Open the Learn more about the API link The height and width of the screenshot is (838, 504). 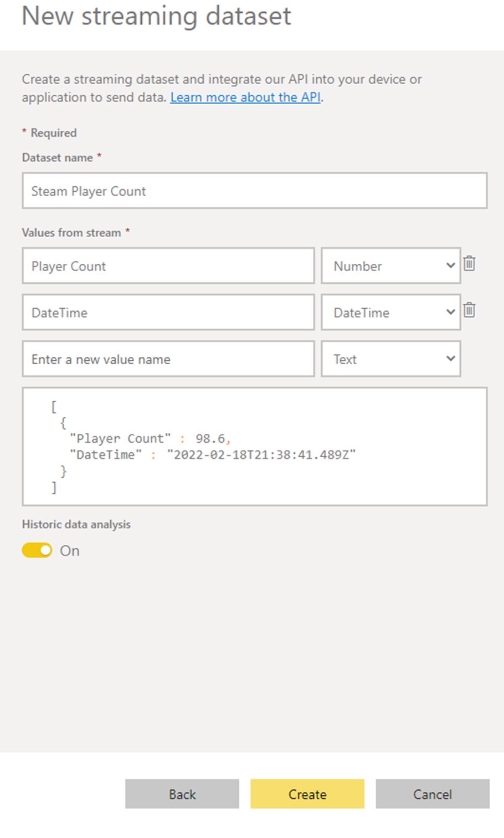(x=246, y=98)
